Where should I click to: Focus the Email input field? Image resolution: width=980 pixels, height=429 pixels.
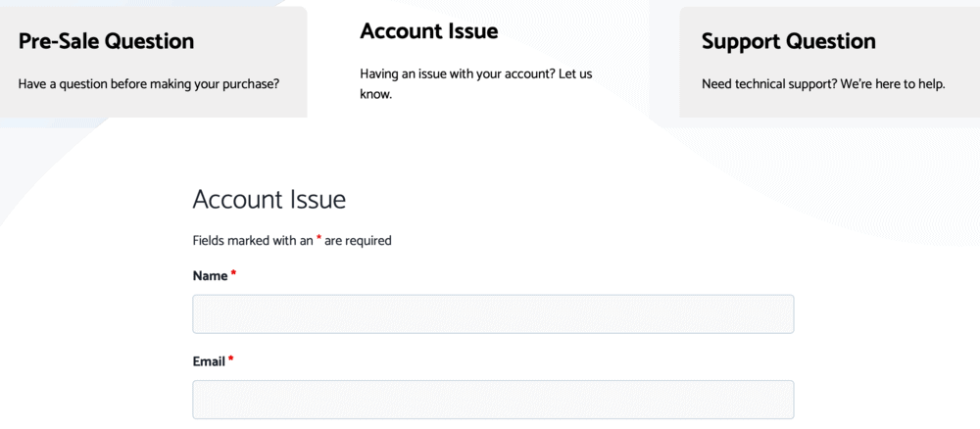[x=493, y=400]
